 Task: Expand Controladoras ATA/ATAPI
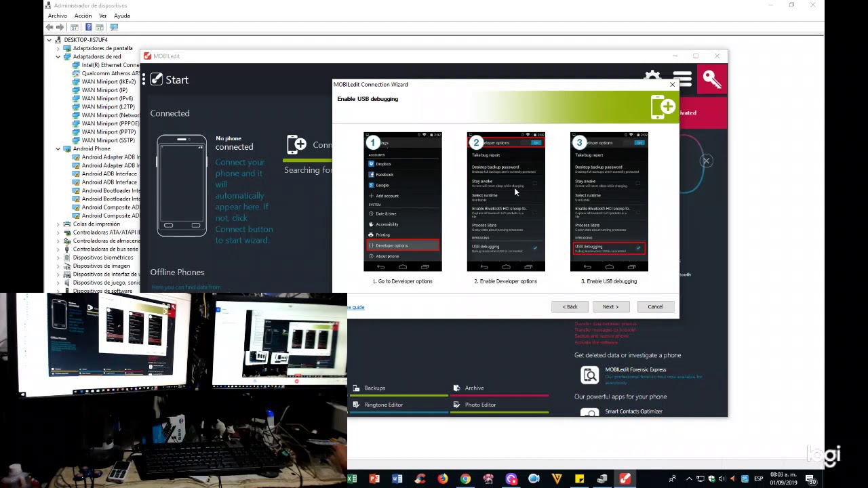tap(58, 232)
